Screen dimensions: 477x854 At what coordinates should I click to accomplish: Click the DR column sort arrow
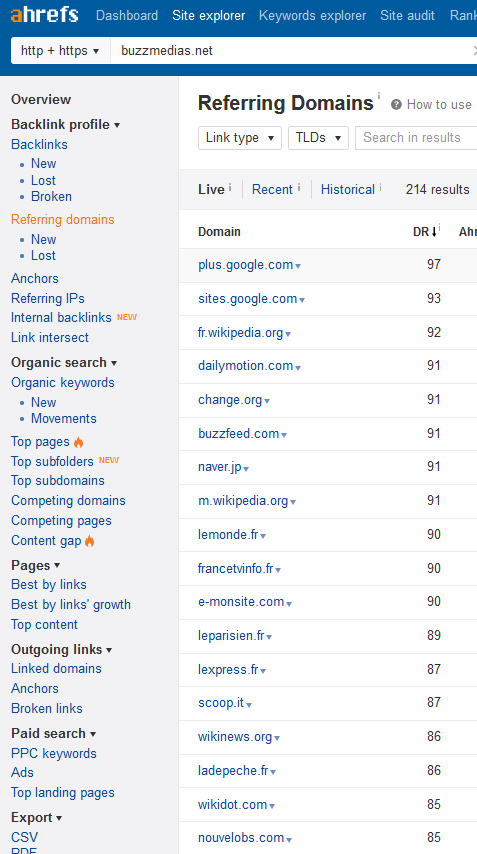[434, 232]
